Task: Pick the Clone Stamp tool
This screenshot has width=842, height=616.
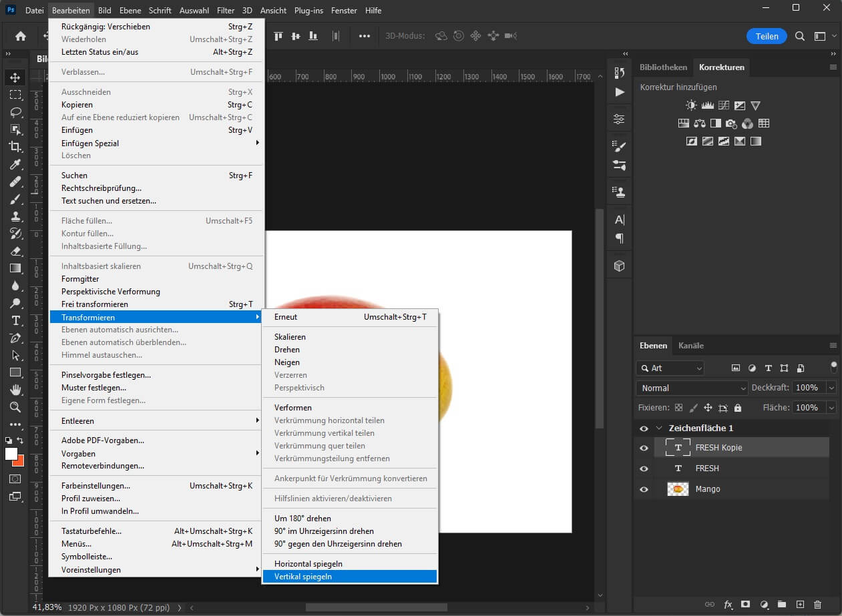Action: pos(15,216)
